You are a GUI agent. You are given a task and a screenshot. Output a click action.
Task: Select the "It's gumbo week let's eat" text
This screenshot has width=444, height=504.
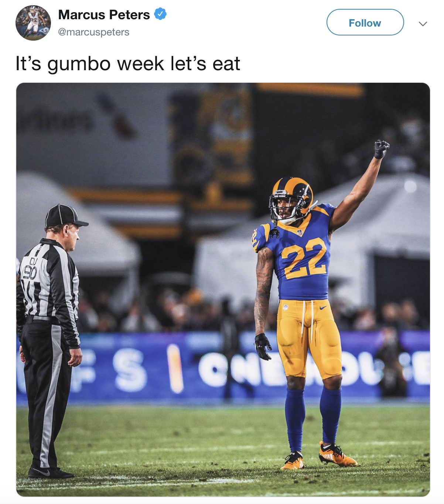128,64
